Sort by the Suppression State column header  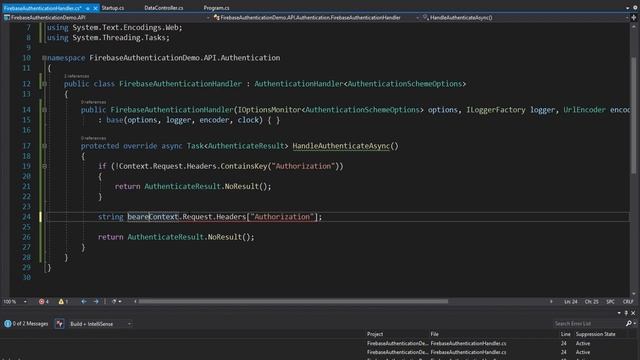point(596,334)
